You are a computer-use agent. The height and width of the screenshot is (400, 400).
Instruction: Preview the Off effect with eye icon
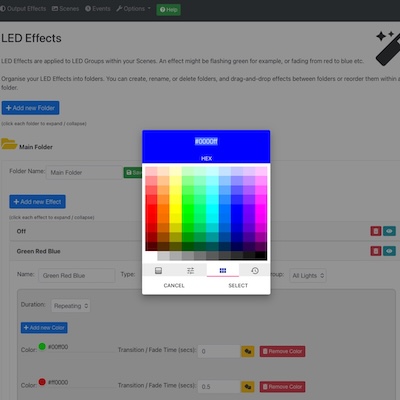pyautogui.click(x=389, y=231)
